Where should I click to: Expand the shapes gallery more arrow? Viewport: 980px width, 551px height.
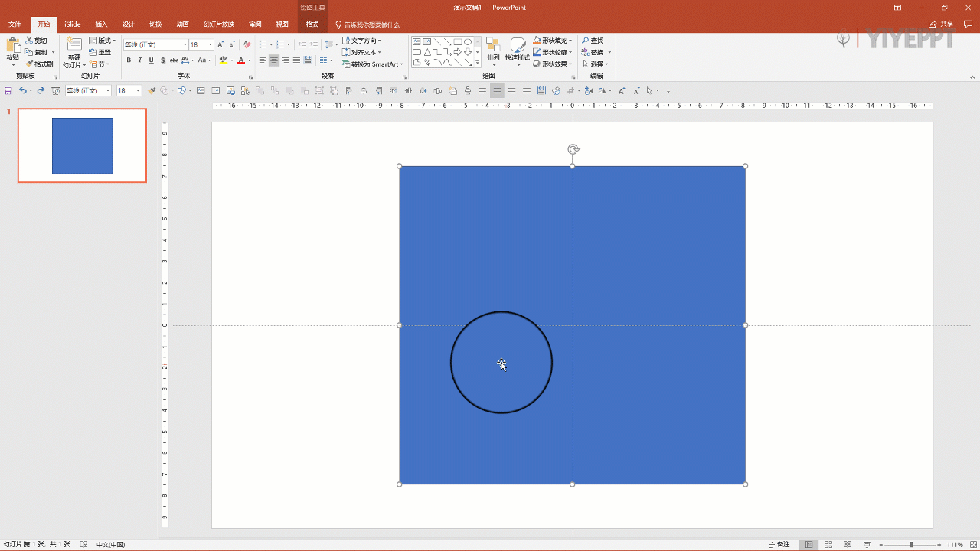click(477, 63)
